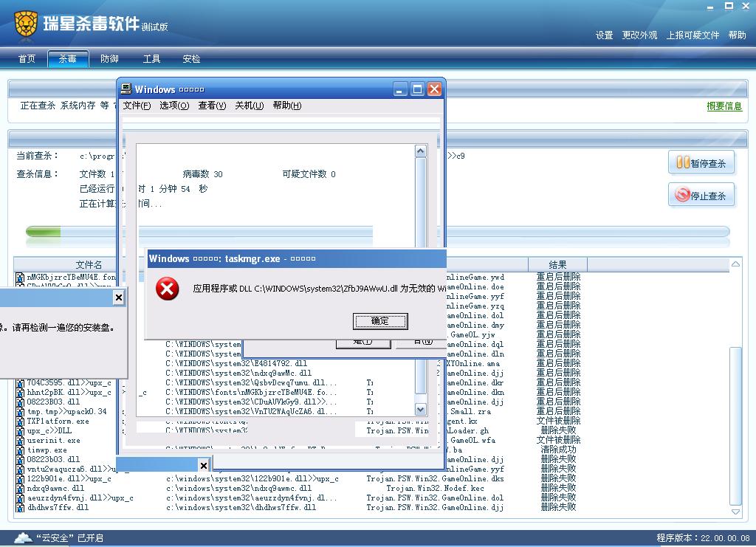Open 文件(F) menu in Task Manager
Screen dimensions: 756x547
tap(137, 106)
